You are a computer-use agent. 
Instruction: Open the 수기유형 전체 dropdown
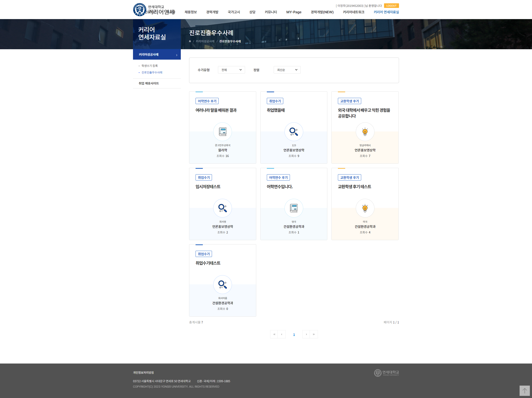coord(231,70)
